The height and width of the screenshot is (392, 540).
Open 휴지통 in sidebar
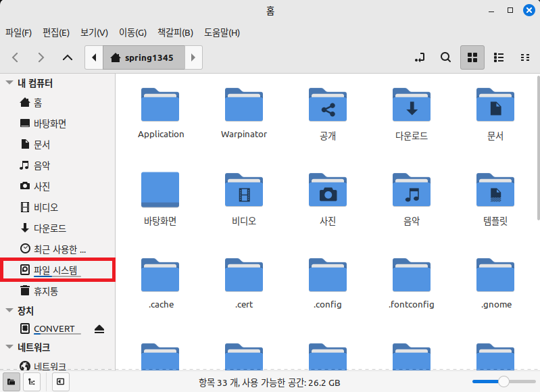click(x=57, y=291)
